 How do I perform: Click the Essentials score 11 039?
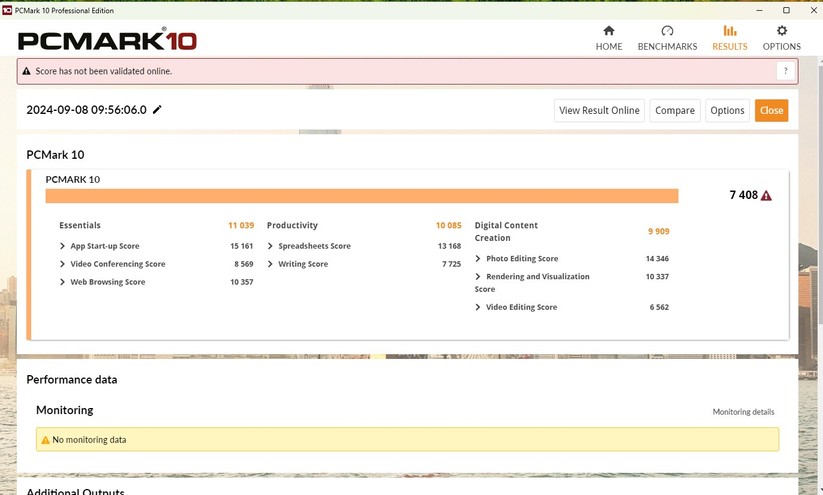tap(241, 225)
